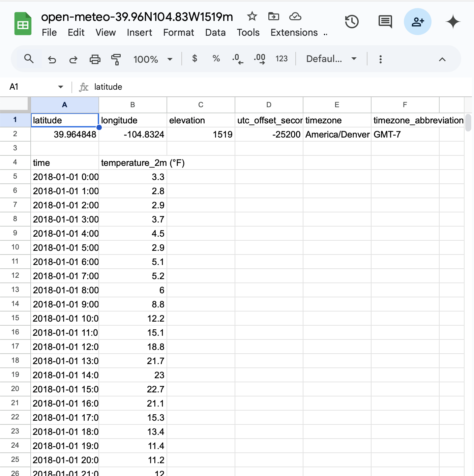Select temperature value 8.8
Image resolution: width=474 pixels, height=476 pixels.
(x=133, y=304)
